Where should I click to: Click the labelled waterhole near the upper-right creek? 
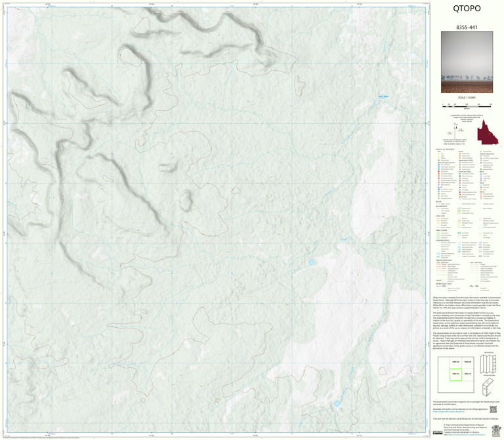point(383,96)
